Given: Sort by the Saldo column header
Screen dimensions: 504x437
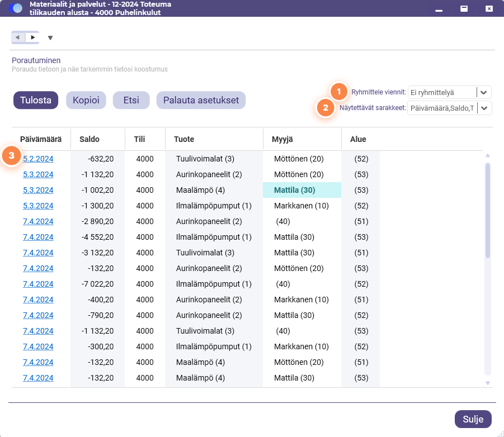Looking at the screenshot, I should 90,139.
